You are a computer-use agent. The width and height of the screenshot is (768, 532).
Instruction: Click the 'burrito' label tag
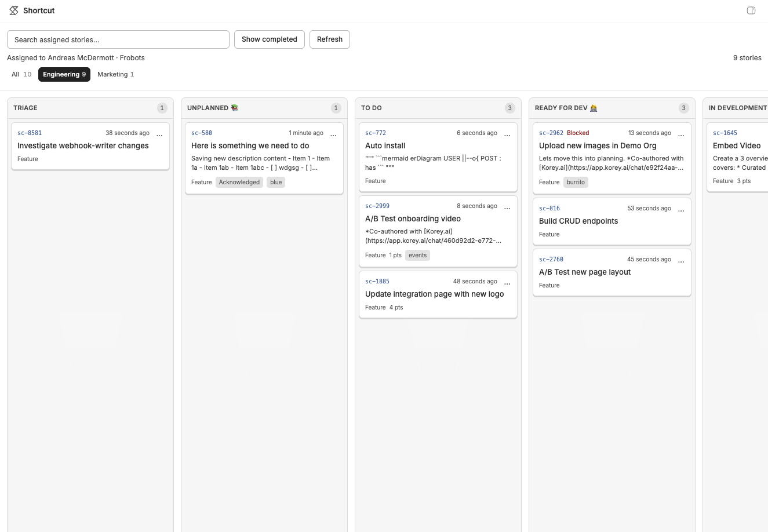576,182
